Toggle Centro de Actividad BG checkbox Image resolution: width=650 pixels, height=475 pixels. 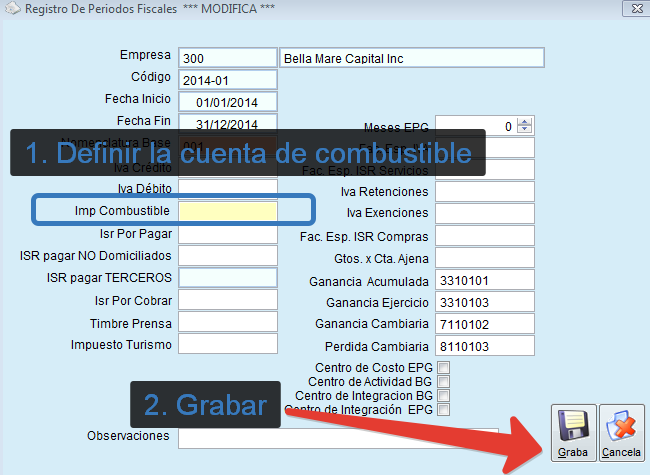click(443, 382)
